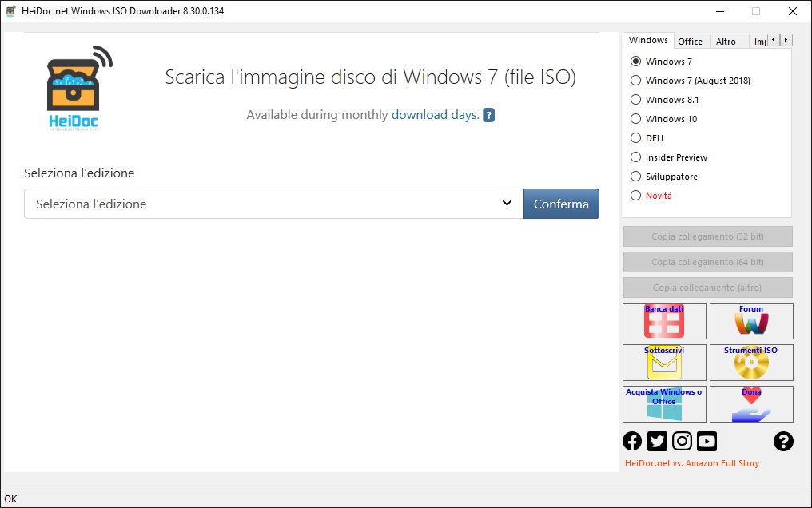Select the Windows 10 radio button
This screenshot has width=812, height=508.
(x=635, y=118)
